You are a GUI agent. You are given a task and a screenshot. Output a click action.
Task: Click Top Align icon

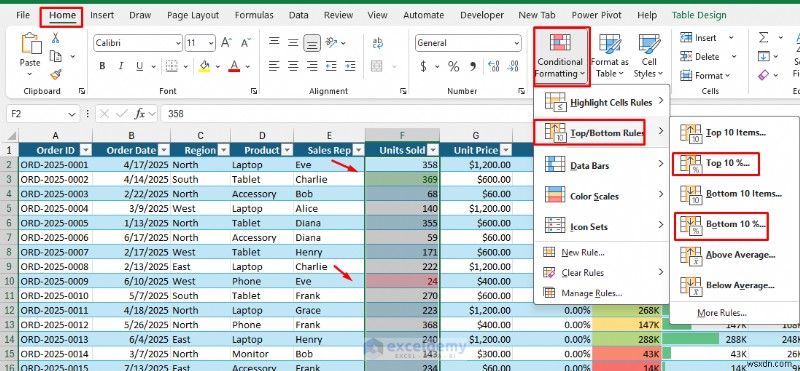[x=274, y=42]
